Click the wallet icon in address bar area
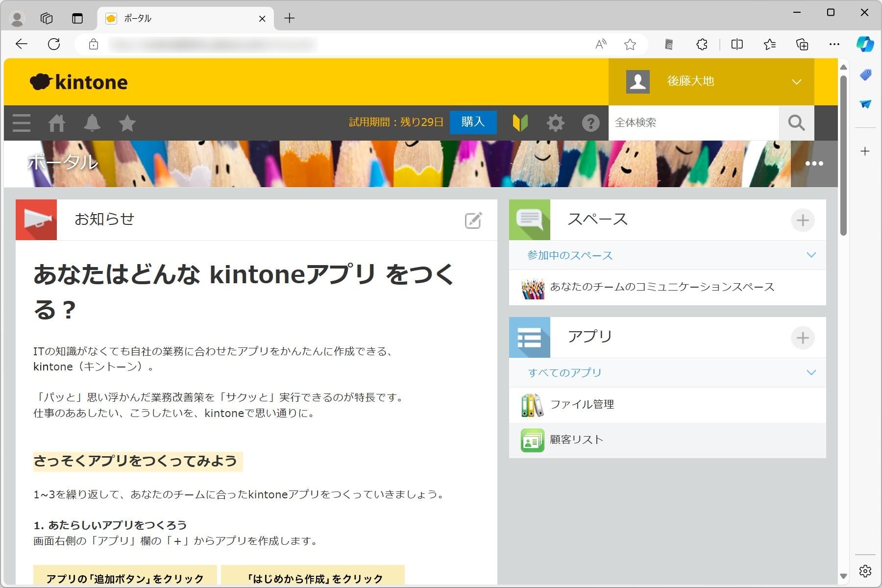Screen dimensions: 882x588 [x=669, y=45]
